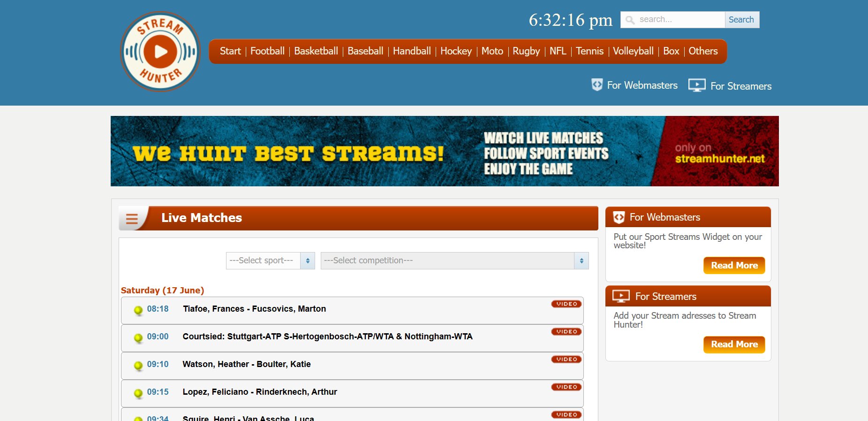Open the Football section
Image resolution: width=868 pixels, height=421 pixels.
pyautogui.click(x=267, y=51)
